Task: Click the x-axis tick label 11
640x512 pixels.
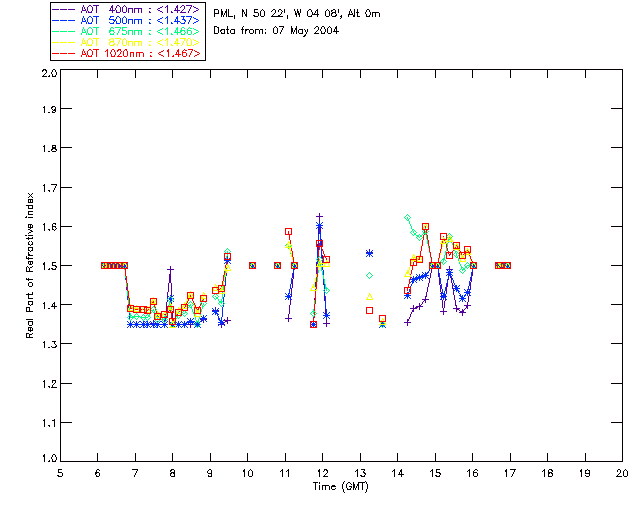Action: pyautogui.click(x=285, y=473)
